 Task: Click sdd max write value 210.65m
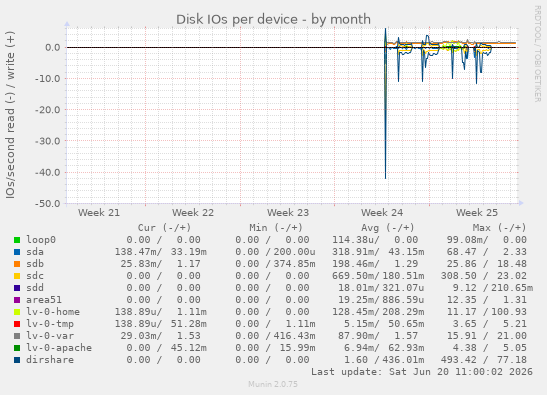pyautogui.click(x=512, y=288)
